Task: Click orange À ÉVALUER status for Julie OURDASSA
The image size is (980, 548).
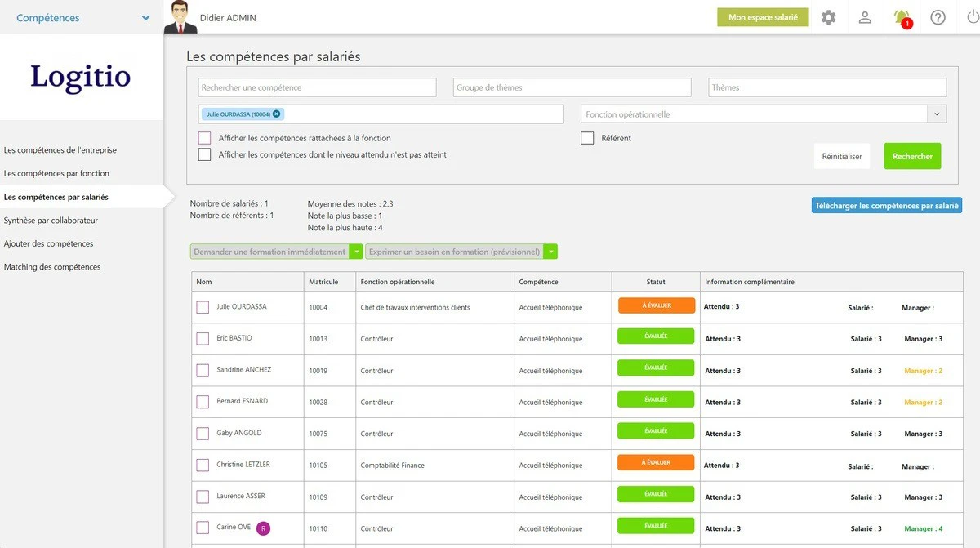Action: click(656, 305)
